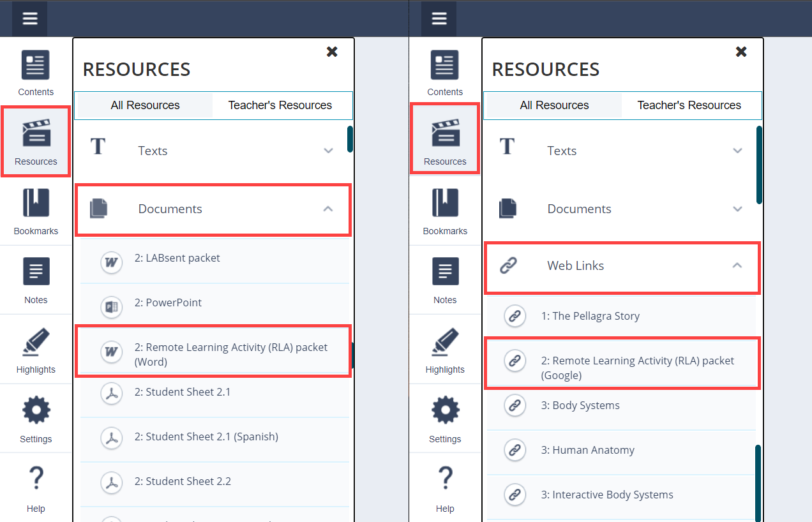Image resolution: width=812 pixels, height=522 pixels.
Task: Click PDF icon for Student Sheet 2.1 (Spanish)
Action: tap(112, 438)
